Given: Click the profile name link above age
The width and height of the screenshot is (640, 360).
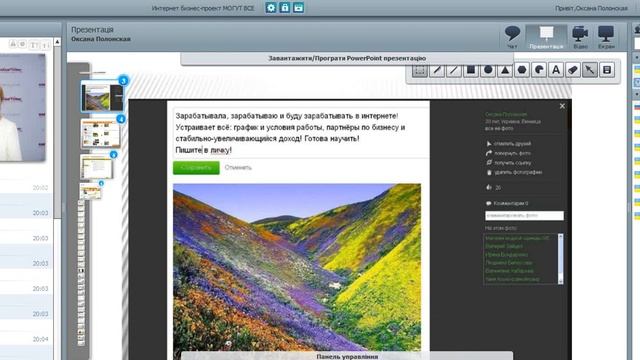Looking at the screenshot, I should coord(506,114).
